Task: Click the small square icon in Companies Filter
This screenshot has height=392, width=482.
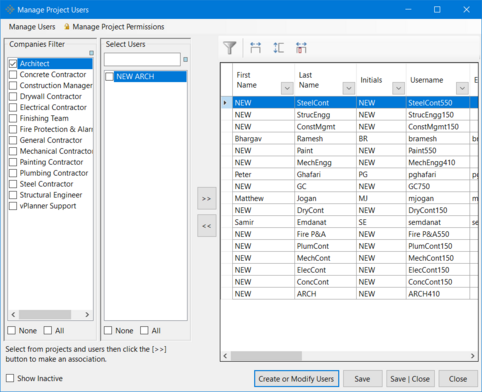Action: click(91, 53)
